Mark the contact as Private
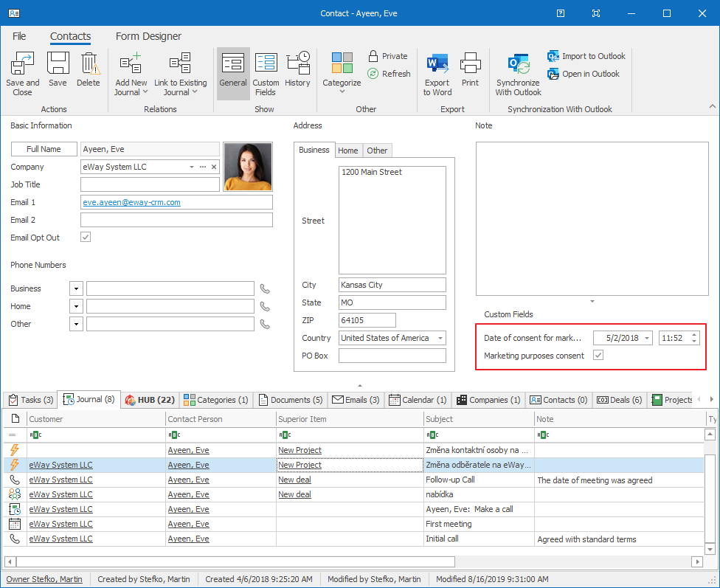720x588 pixels. (389, 55)
